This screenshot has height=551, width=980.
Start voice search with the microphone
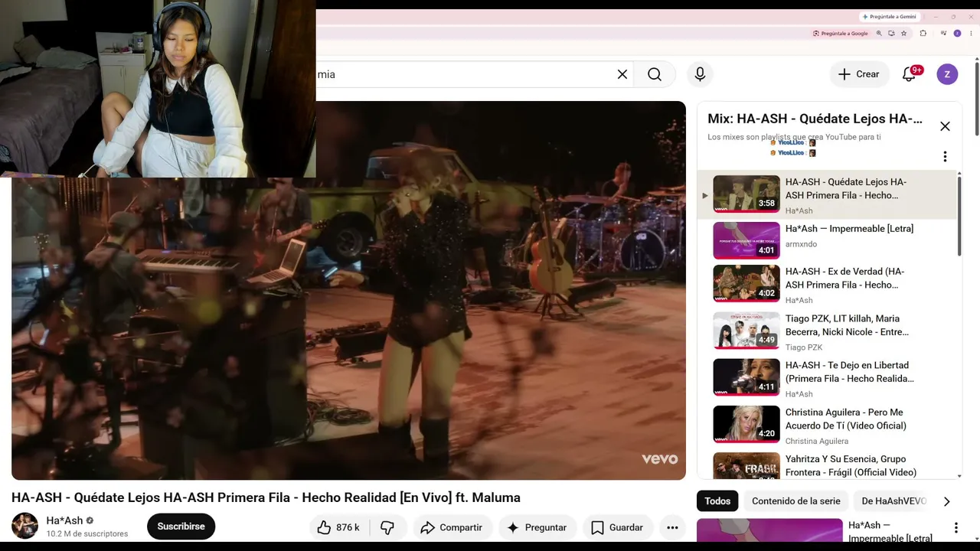(x=700, y=74)
